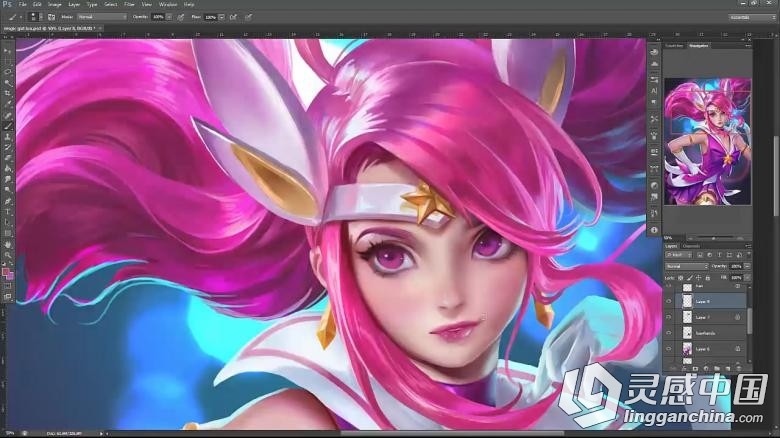The height and width of the screenshot is (438, 780).
Task: Select the Zoom tool
Action: tap(7, 255)
